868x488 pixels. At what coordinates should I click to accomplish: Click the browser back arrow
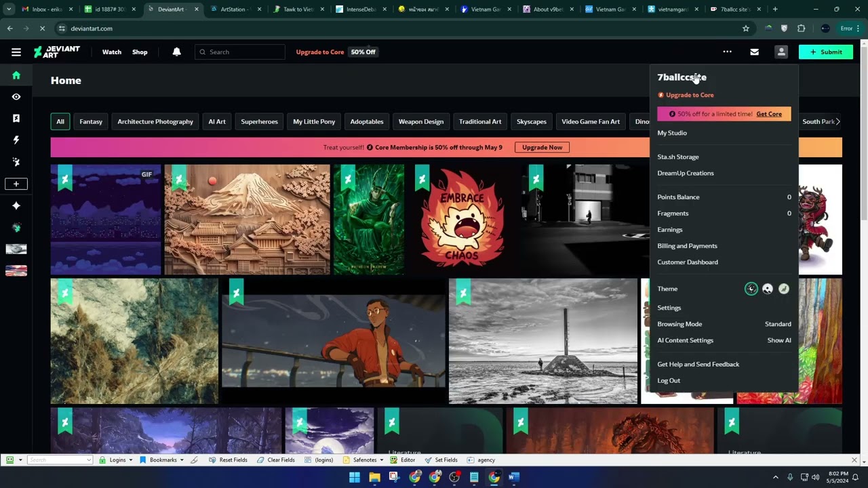[x=10, y=28]
